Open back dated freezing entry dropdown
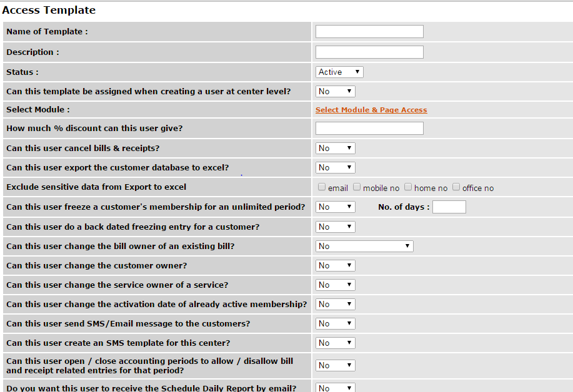 (336, 227)
